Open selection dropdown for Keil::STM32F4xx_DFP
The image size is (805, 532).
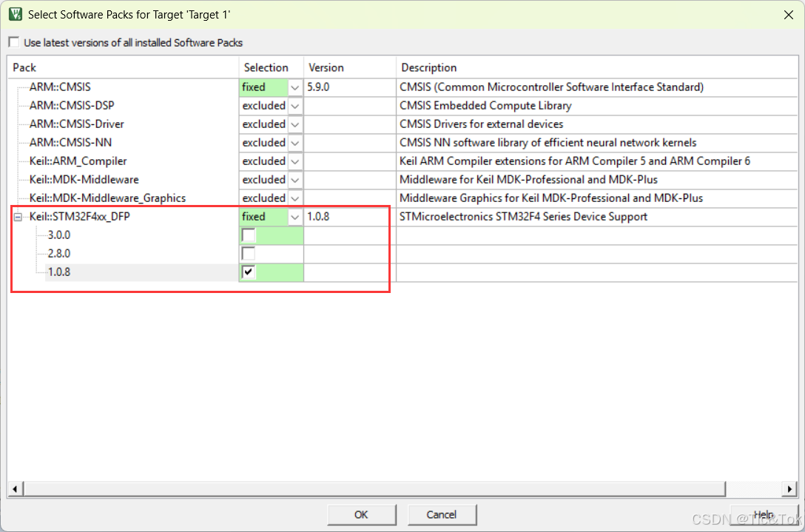295,217
